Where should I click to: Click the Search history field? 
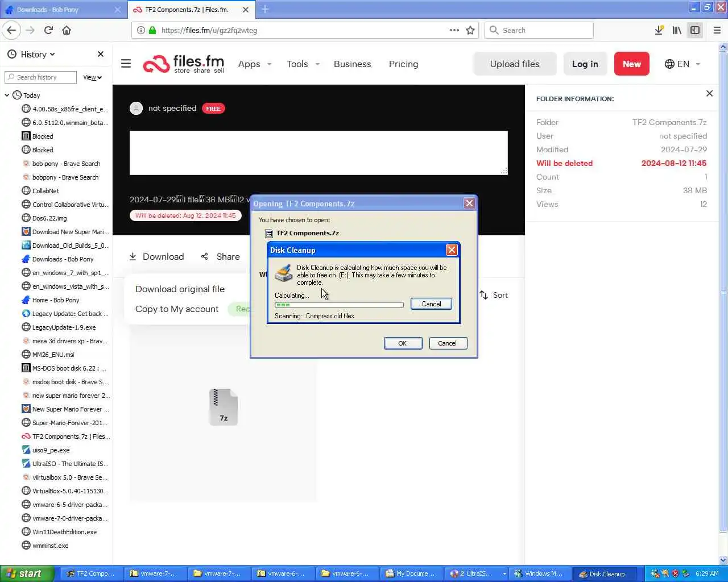[x=40, y=77]
